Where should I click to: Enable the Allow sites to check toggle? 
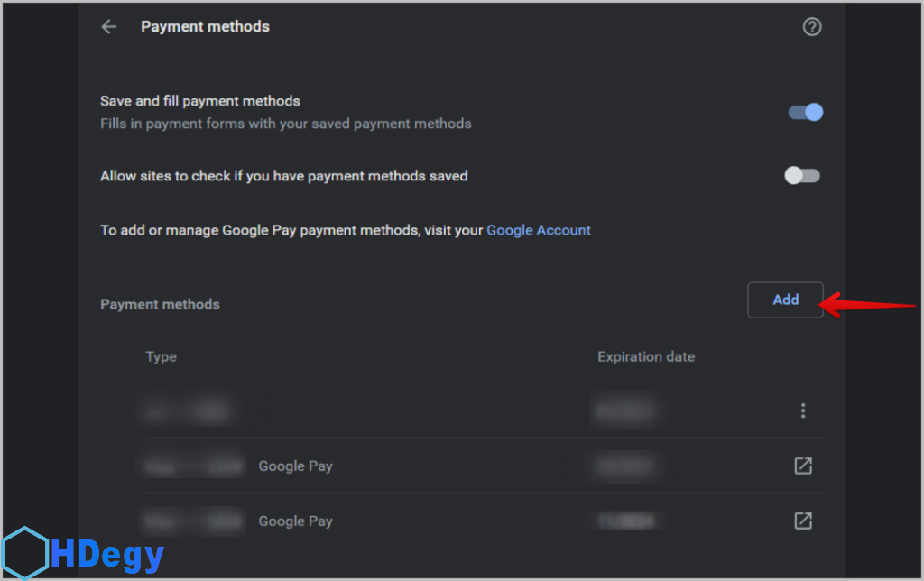click(802, 176)
